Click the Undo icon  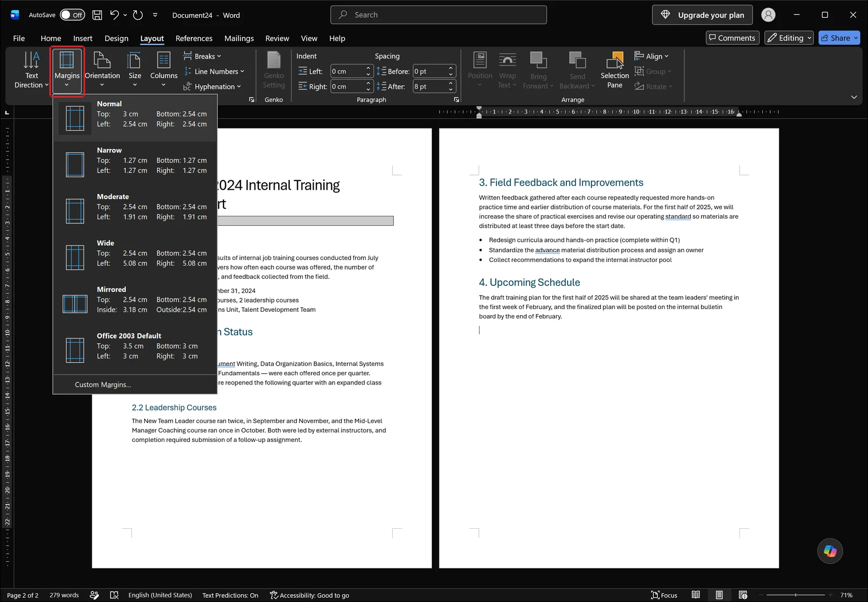[x=114, y=15]
